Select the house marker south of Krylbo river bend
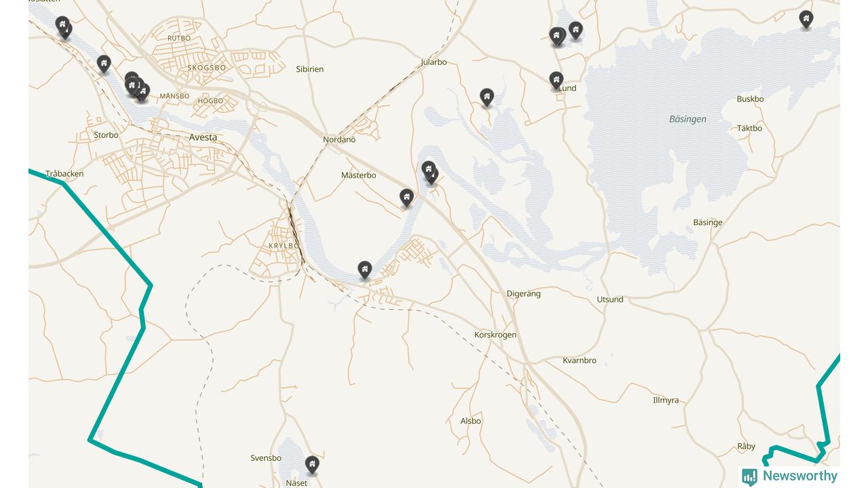The image size is (868, 488). tap(365, 270)
